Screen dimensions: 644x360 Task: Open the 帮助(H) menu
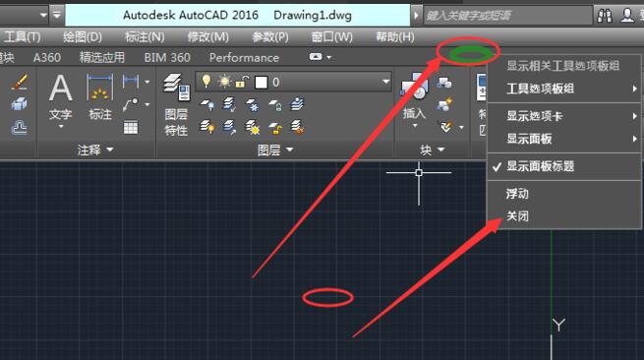(x=394, y=37)
